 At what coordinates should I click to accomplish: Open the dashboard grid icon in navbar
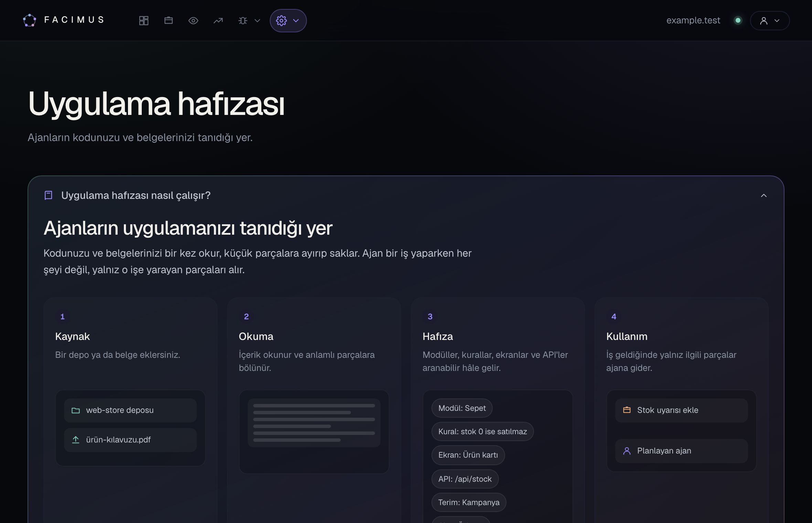[144, 21]
